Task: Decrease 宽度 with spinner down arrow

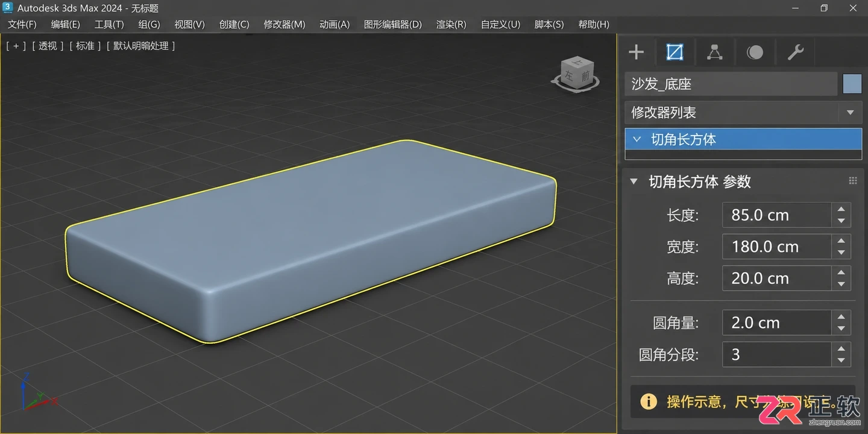Action: 841,253
